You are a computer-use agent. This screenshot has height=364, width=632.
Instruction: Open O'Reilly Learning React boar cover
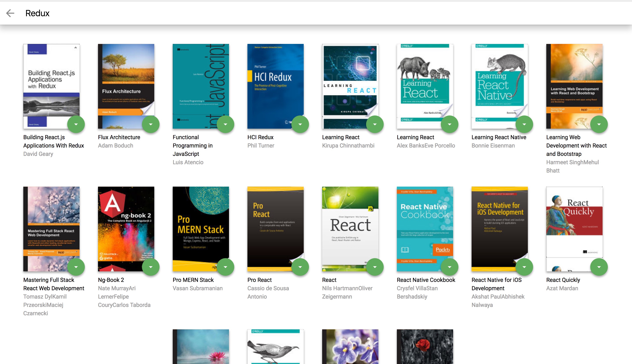point(425,86)
